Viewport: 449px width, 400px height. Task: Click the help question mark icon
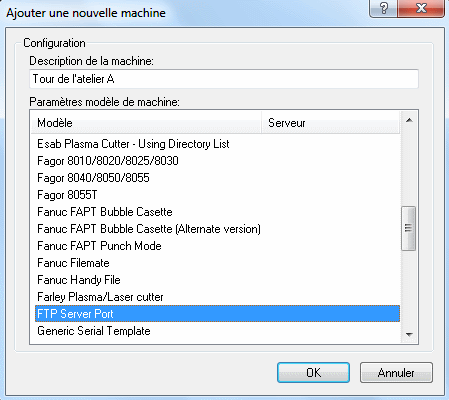(384, 7)
